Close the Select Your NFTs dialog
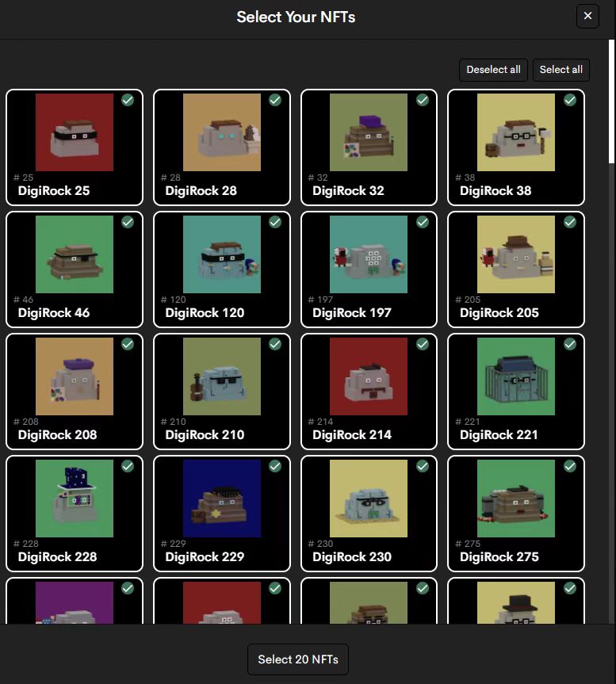616x684 pixels. [x=587, y=16]
